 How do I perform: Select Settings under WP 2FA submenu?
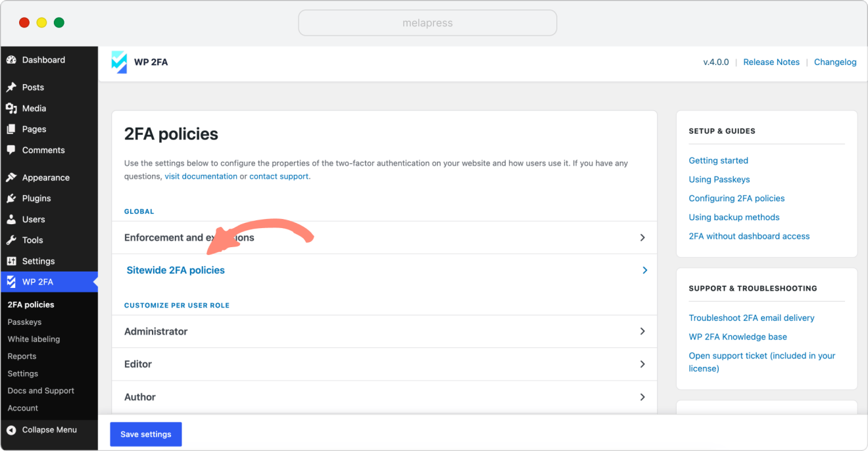click(x=23, y=373)
